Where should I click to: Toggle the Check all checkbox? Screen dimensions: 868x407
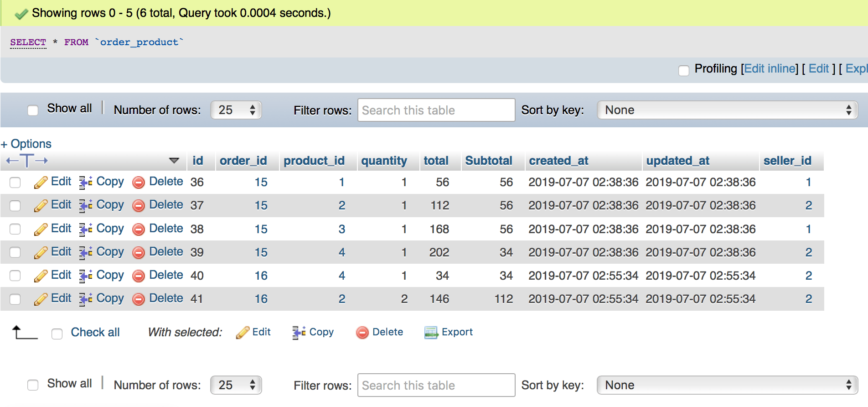click(57, 334)
